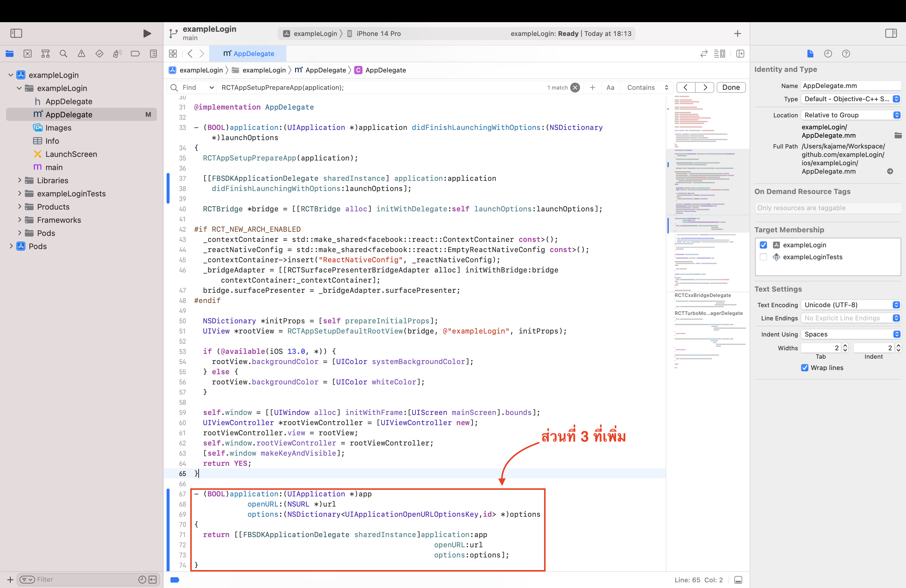Add a find pattern with plus
Screen dimensions: 906x588
(x=592, y=87)
